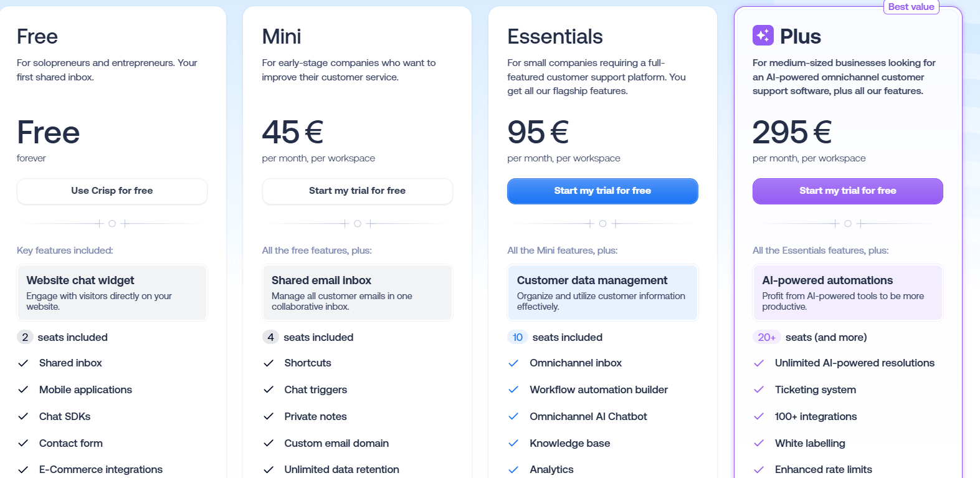Start the free trial for the Mini plan

(357, 191)
